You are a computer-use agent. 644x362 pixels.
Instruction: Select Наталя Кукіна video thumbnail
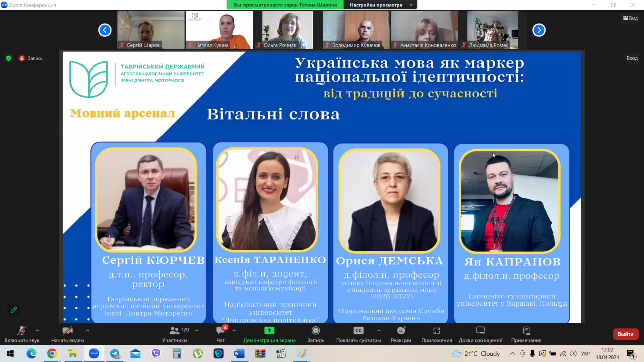219,30
